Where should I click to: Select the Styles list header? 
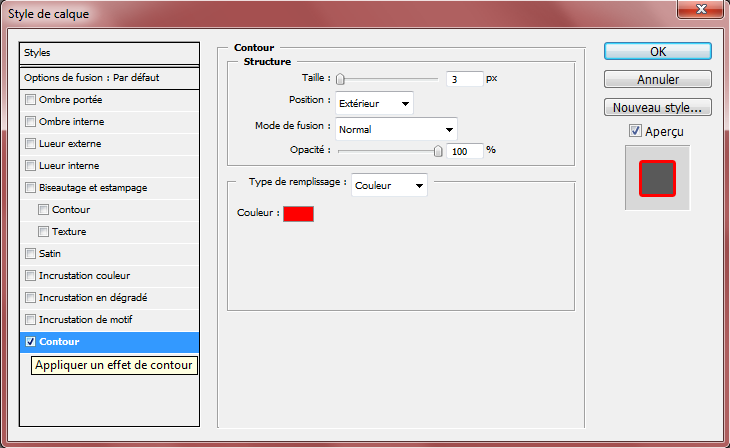point(110,52)
